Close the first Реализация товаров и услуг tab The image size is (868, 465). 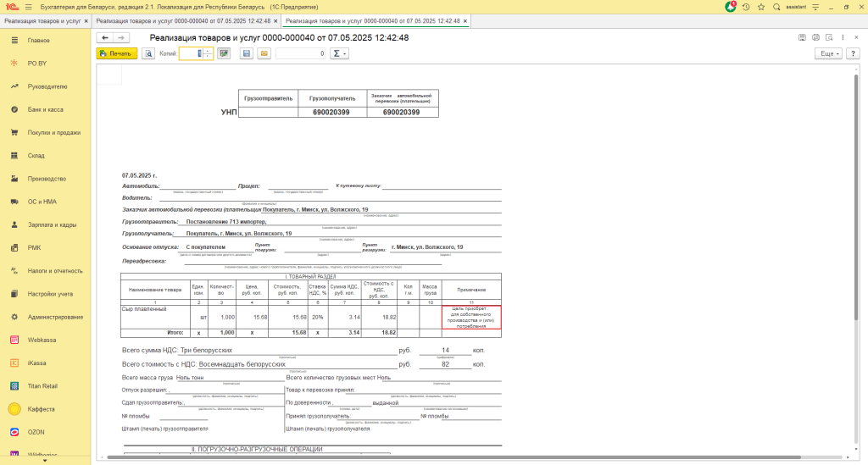(x=86, y=21)
